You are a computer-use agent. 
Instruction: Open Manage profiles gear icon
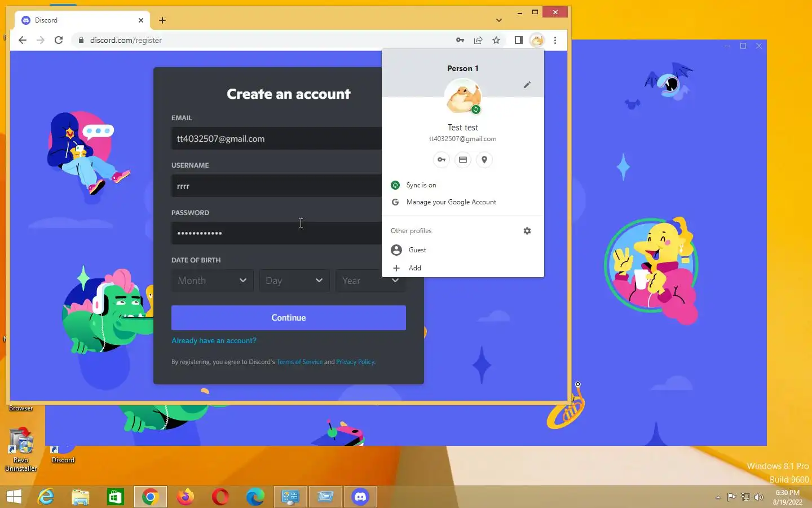[527, 231]
